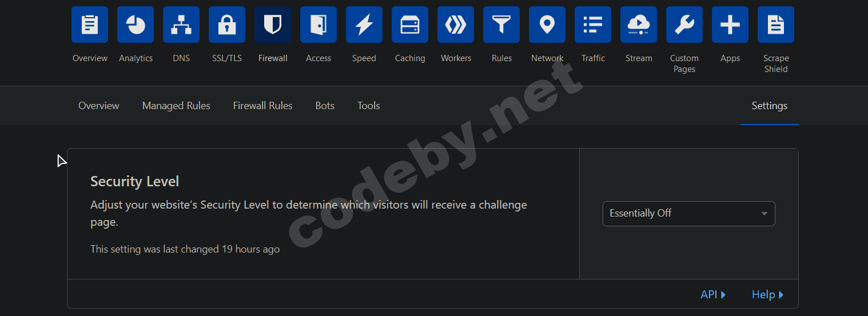Open the Analytics pie chart icon

(136, 25)
